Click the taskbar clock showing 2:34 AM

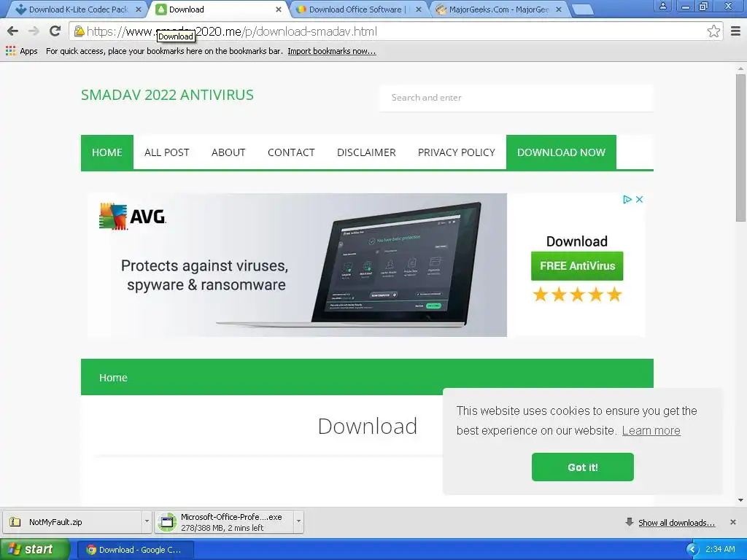720,550
